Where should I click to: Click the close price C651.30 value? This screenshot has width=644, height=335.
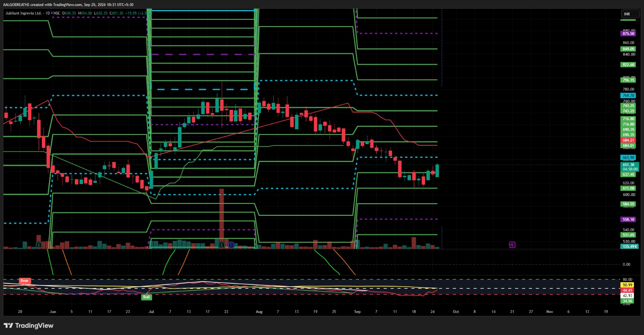[x=116, y=13]
